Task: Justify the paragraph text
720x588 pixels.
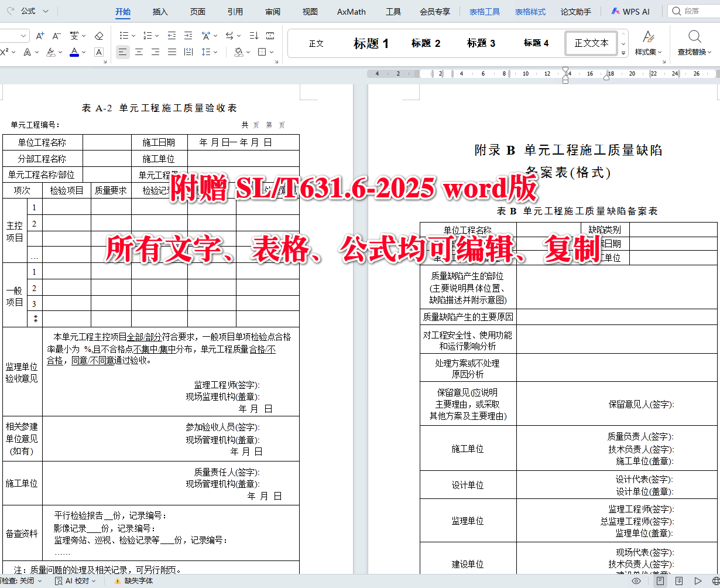Action: coord(172,52)
